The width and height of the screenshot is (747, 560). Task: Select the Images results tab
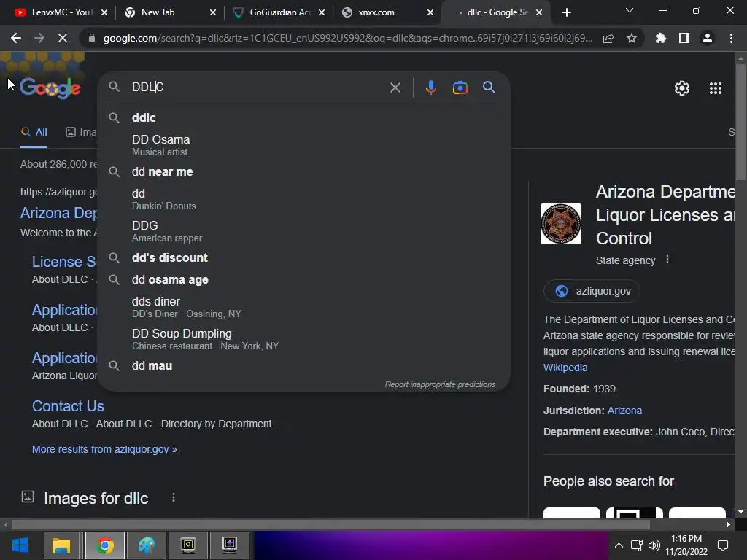tap(81, 133)
